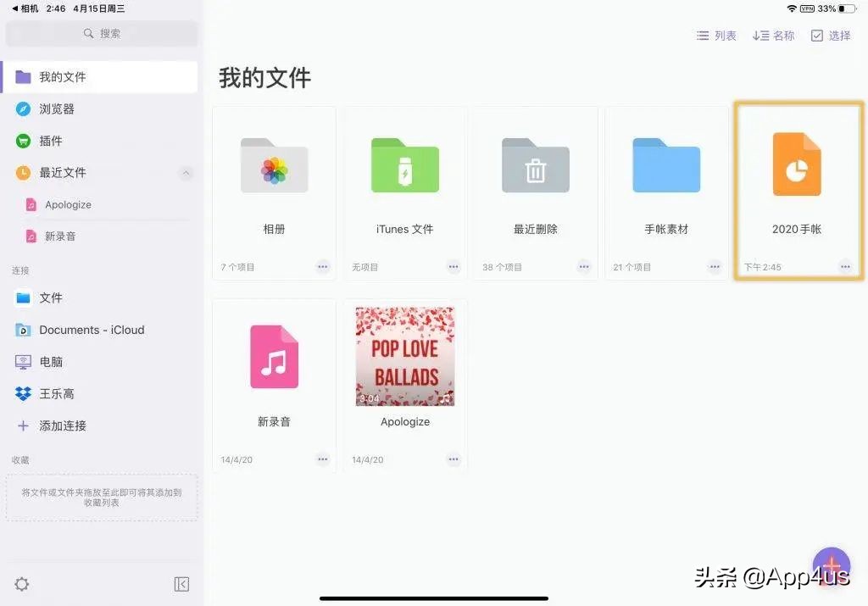Enable 选择 (select) mode
This screenshot has height=606, width=868.
coord(831,36)
